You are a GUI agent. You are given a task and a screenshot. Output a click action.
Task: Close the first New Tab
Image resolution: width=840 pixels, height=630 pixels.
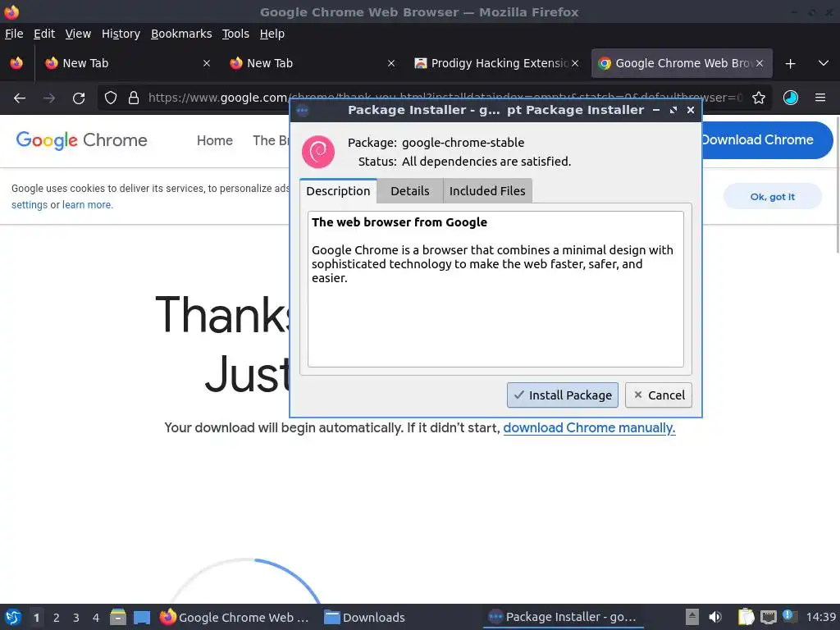point(206,63)
